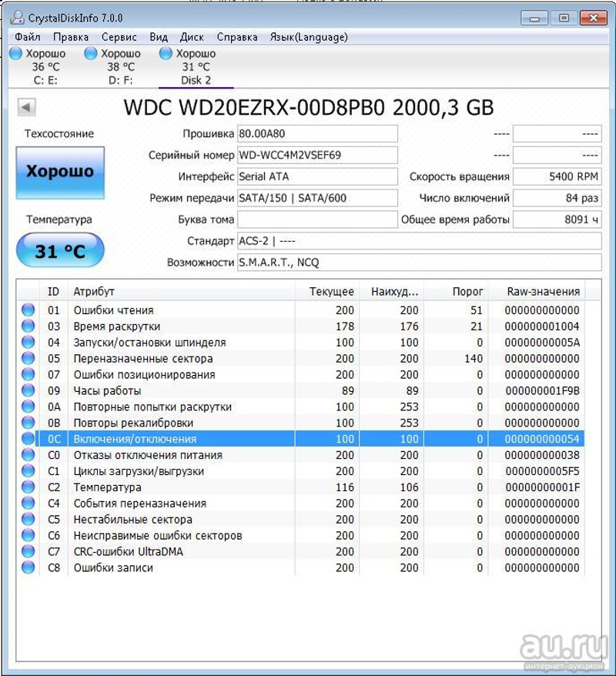Screen dimensions: 616x676
Task: Click the Интерфейс field Serial ATA
Action: click(x=317, y=177)
